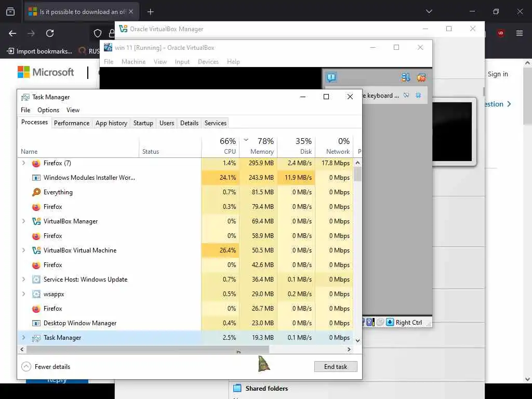Open Task Manager's View menu
Image resolution: width=532 pixels, height=399 pixels.
coord(73,110)
